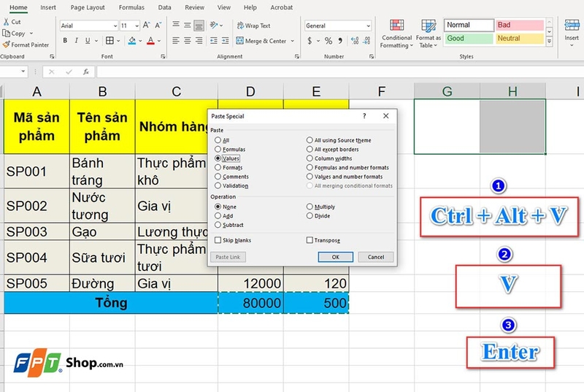
Task: Set Bottom Align vertical alignment
Action: (x=199, y=26)
